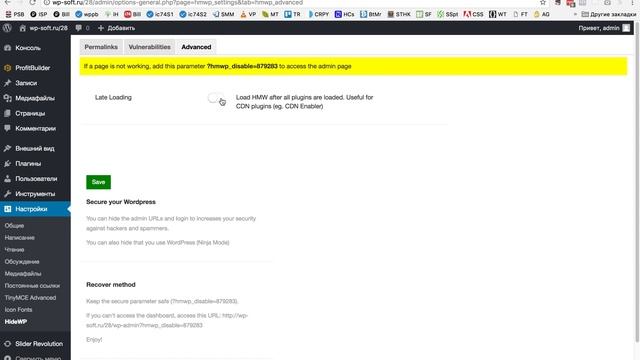
Task: Bookmark page with star icon
Action: pos(542,2)
